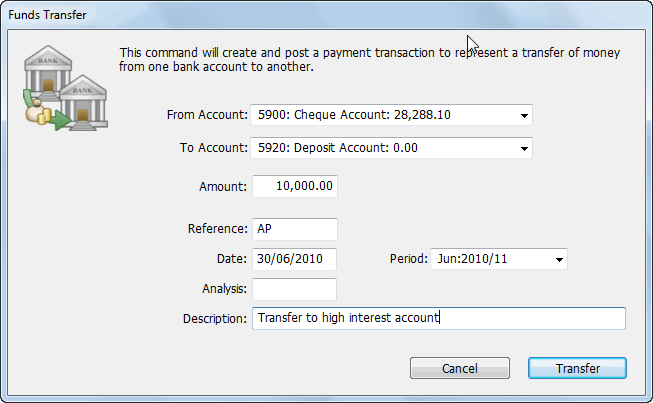Click the bank transfer illustration icon
This screenshot has height=403, width=653.
click(x=65, y=88)
